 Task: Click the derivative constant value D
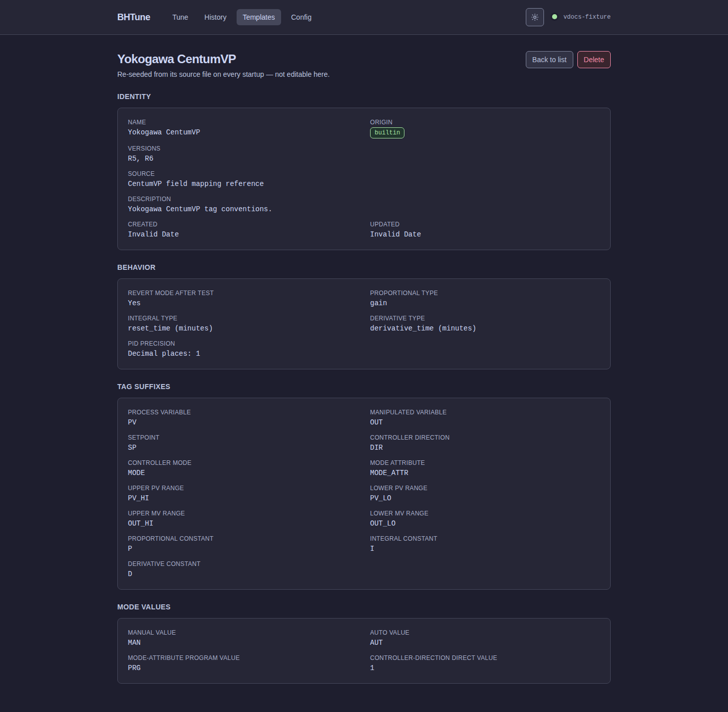[x=130, y=574]
